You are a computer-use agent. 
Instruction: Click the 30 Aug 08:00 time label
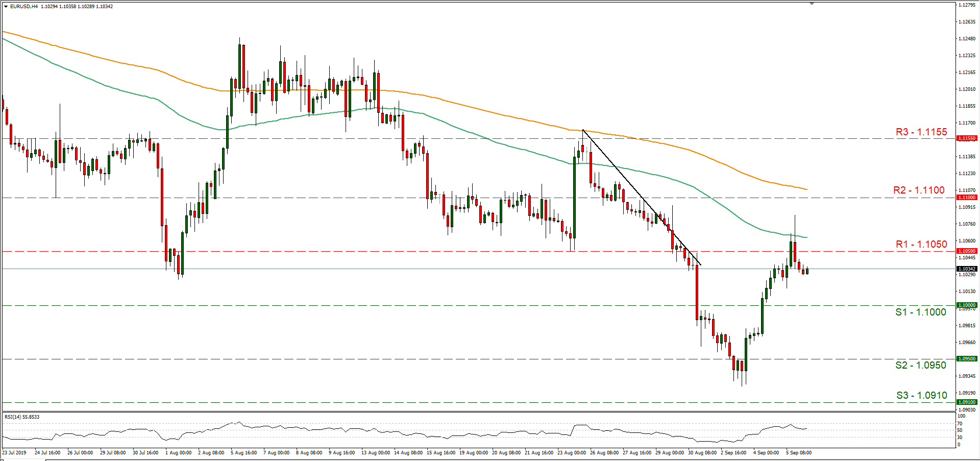[702, 453]
